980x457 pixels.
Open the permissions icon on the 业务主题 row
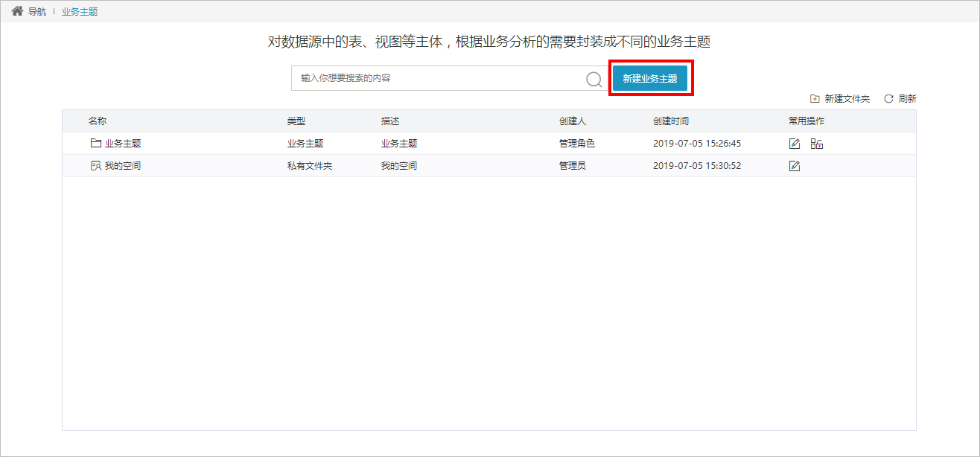[817, 144]
